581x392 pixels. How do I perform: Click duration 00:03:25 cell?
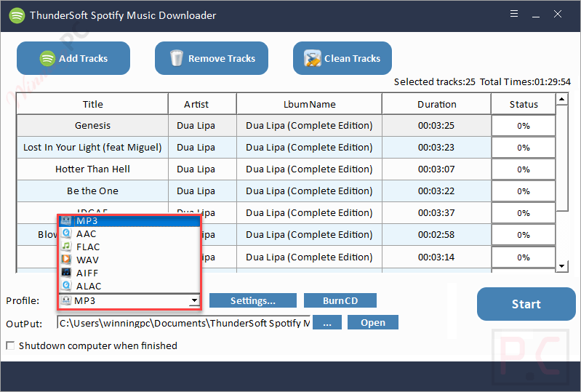point(436,126)
